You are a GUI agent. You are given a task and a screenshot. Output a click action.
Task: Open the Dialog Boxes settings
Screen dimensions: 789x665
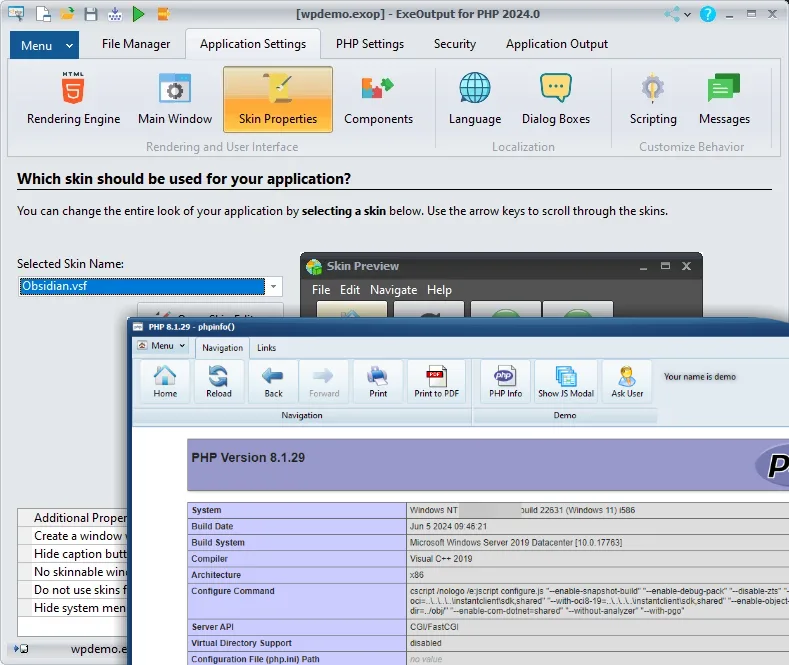556,99
